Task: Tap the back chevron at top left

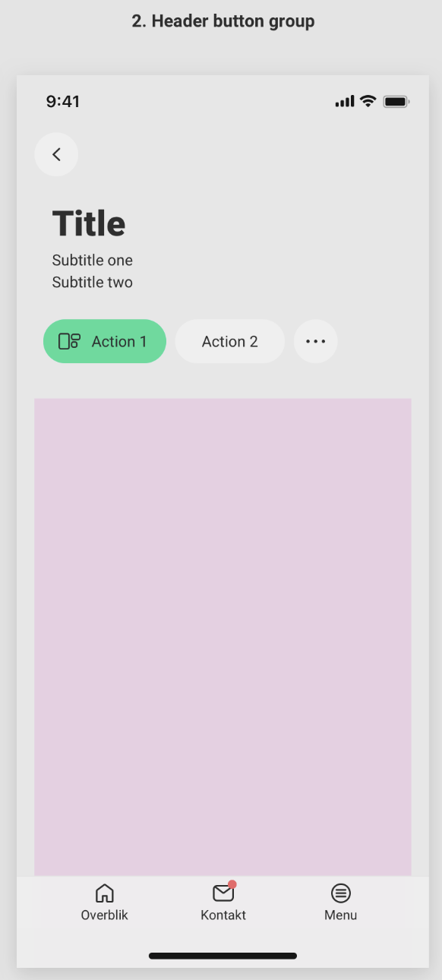Action: 56,153
